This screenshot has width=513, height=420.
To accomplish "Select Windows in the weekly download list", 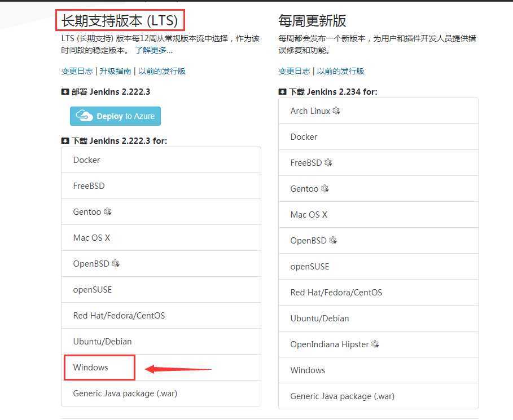I will coord(378,370).
